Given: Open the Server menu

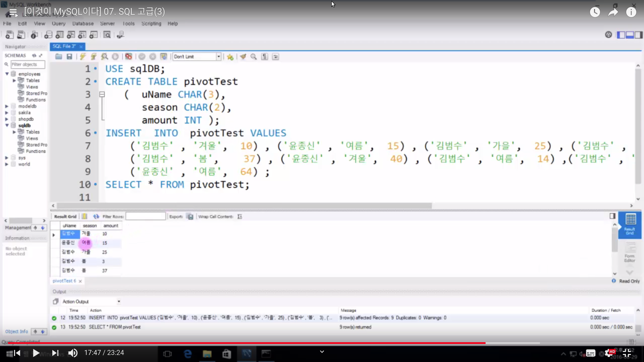Looking at the screenshot, I should tap(107, 23).
